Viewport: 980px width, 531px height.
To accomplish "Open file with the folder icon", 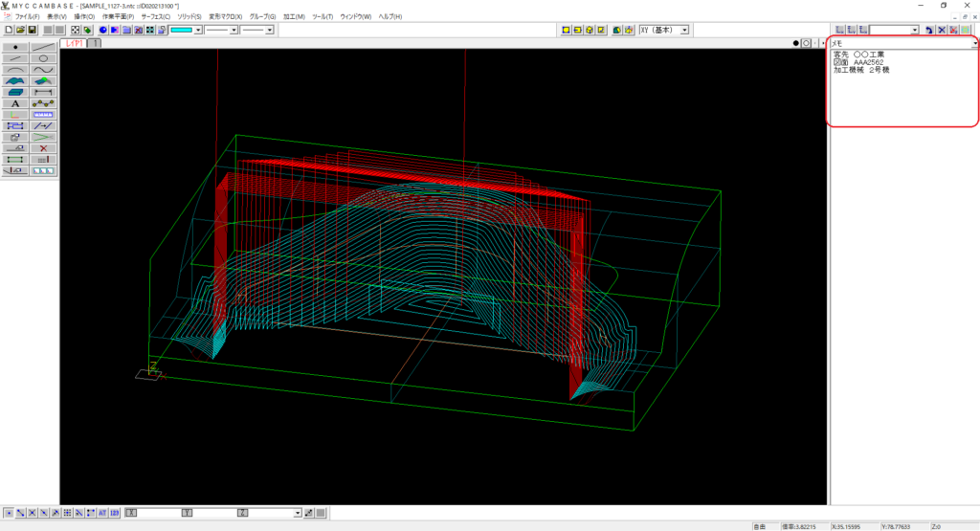I will (20, 30).
